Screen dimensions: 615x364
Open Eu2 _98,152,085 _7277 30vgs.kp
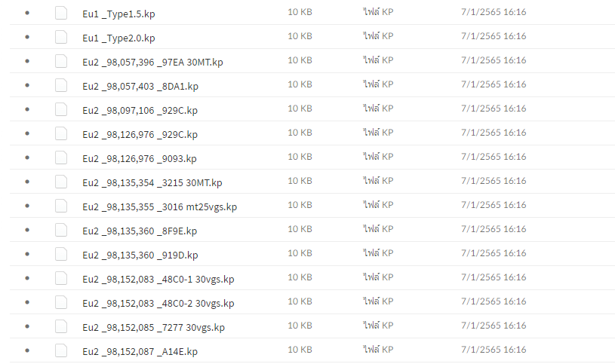tap(153, 328)
